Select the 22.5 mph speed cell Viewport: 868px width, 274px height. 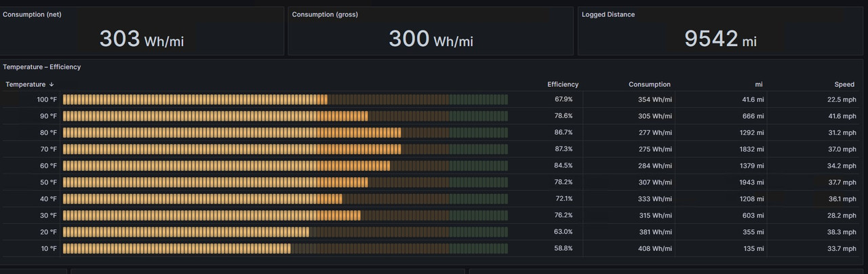[842, 99]
